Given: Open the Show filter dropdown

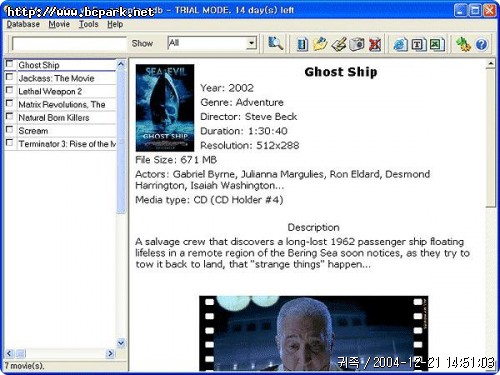Looking at the screenshot, I should (x=251, y=43).
